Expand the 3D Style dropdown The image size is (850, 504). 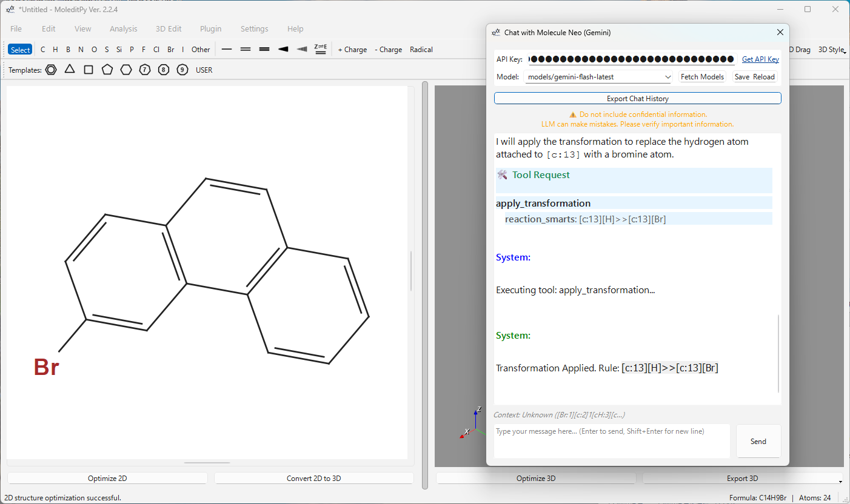pyautogui.click(x=832, y=50)
